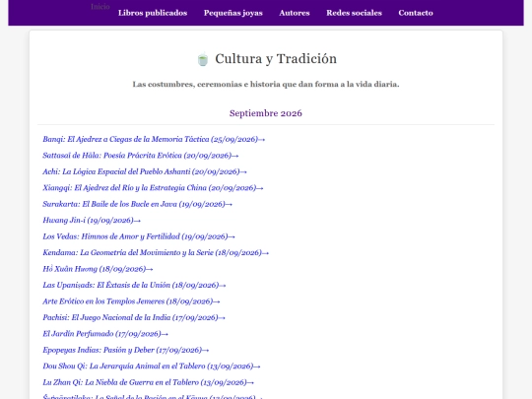Image resolution: width=532 pixels, height=399 pixels.
Task: View Arte Erótico en los Templos Jemeres
Action: [x=131, y=301]
